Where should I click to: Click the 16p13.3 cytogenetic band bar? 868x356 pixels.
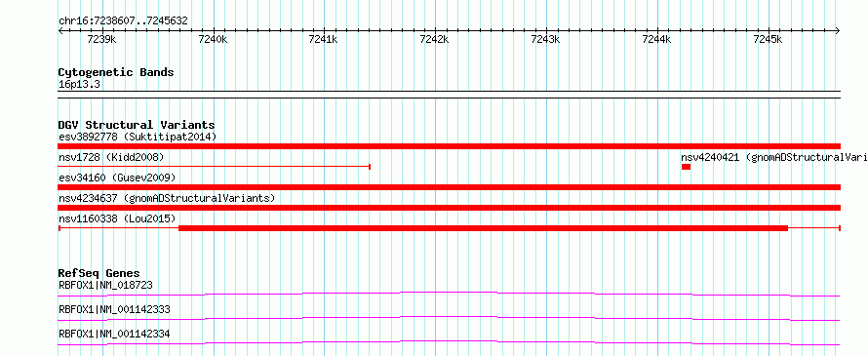[x=450, y=95]
